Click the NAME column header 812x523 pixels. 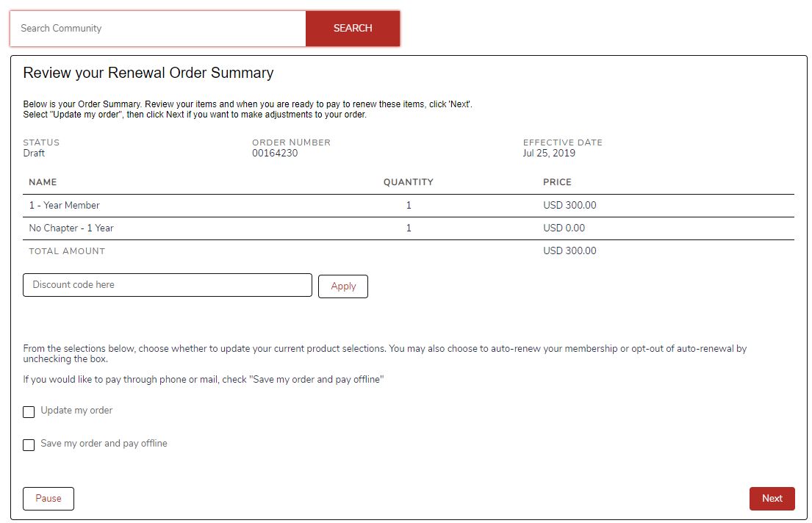click(x=43, y=182)
